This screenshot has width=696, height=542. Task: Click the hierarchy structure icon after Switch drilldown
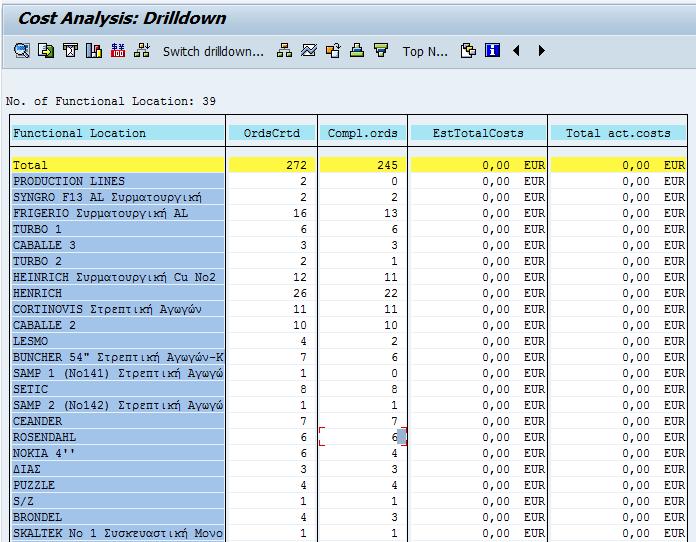click(284, 51)
